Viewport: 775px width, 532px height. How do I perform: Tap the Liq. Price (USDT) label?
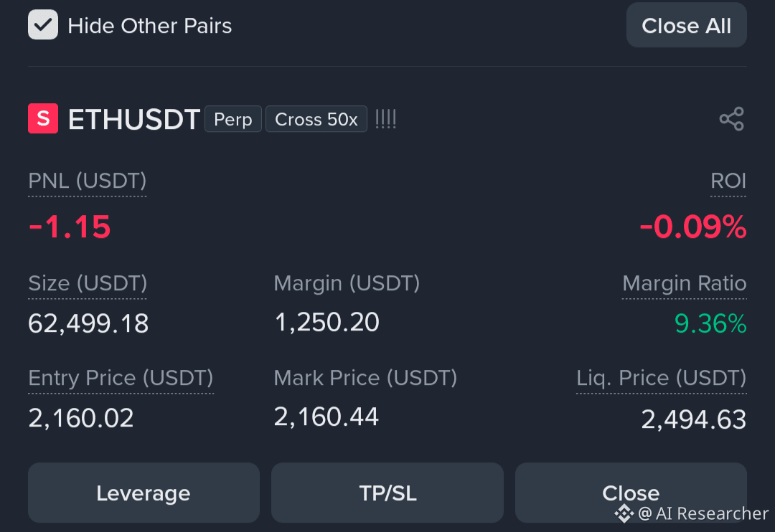click(x=662, y=379)
